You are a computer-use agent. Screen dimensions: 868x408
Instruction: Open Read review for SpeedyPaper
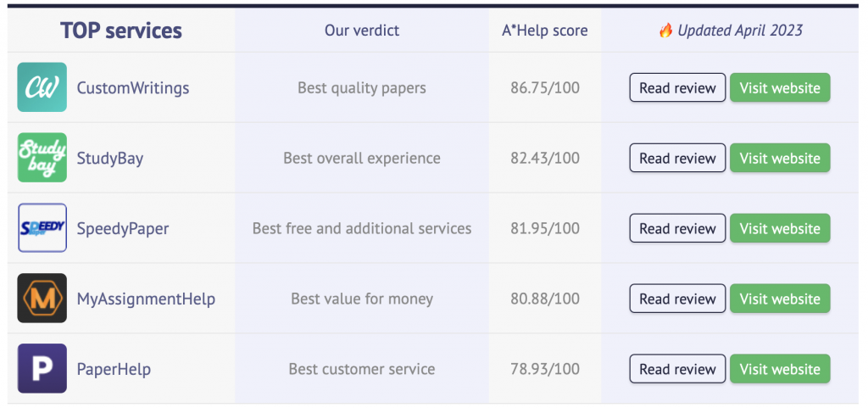coord(677,228)
